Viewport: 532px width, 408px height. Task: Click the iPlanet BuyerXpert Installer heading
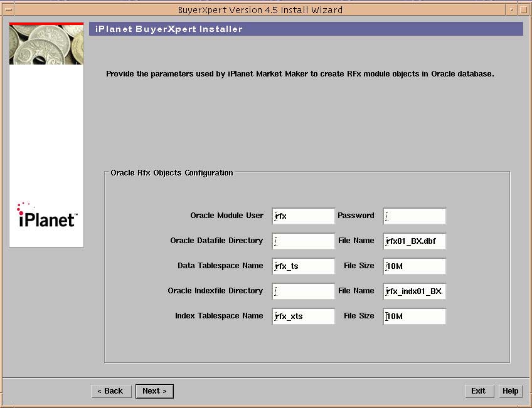pyautogui.click(x=169, y=29)
